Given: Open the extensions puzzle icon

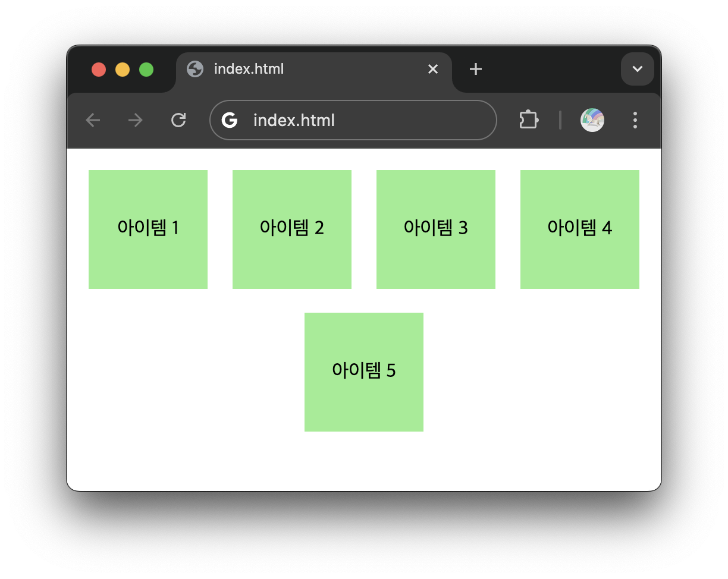Looking at the screenshot, I should pos(529,120).
